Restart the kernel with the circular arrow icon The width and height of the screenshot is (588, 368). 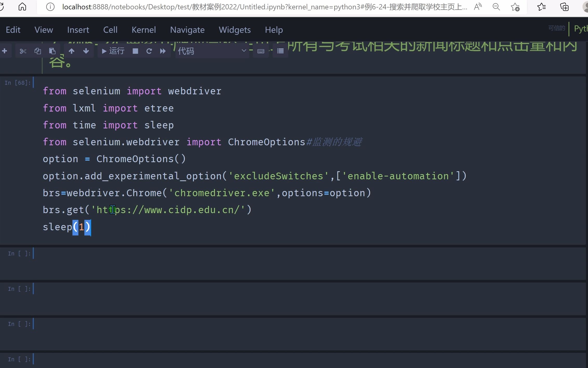point(149,51)
